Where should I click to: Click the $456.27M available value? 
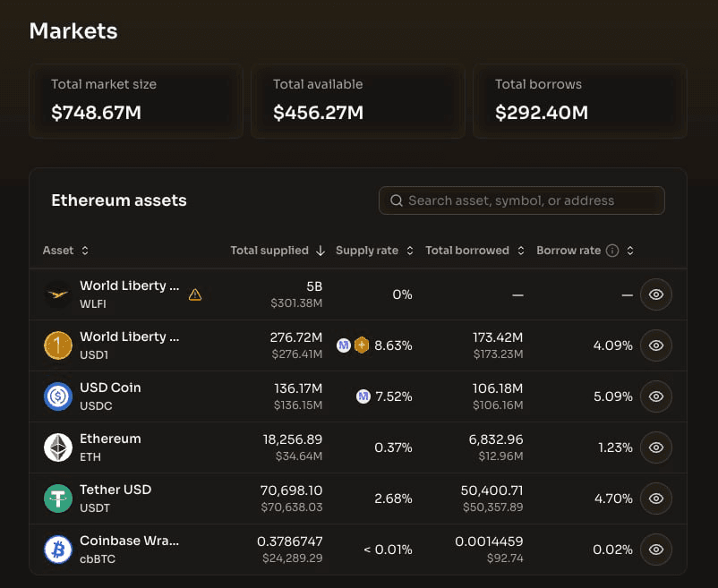pos(318,113)
